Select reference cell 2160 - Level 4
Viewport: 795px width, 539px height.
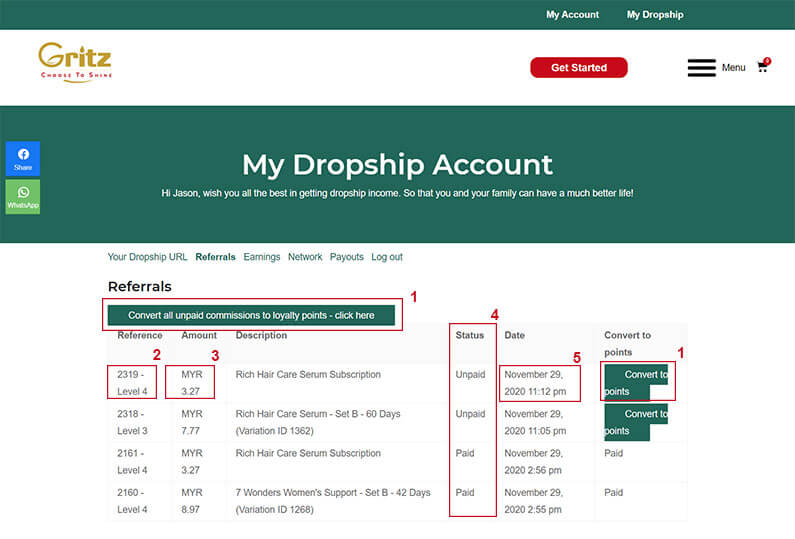[132, 501]
